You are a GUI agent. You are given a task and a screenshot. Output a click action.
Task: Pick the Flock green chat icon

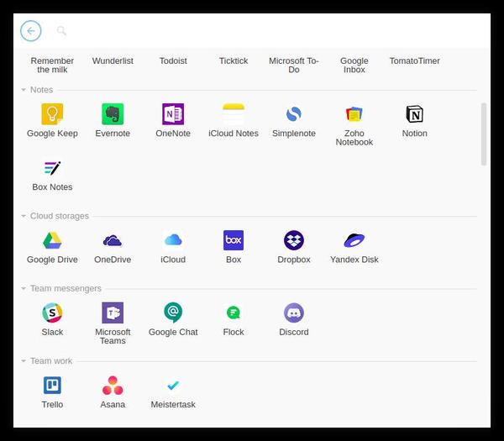point(234,312)
